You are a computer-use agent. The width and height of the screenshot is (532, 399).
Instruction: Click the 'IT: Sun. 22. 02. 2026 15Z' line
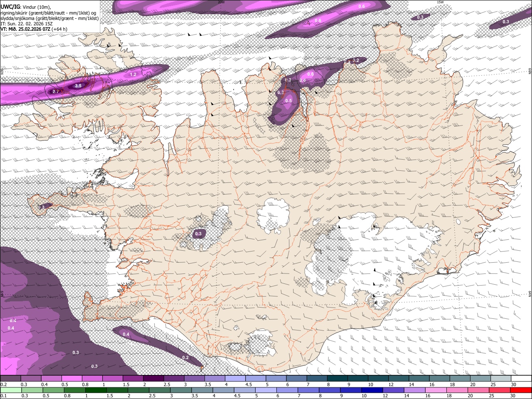(x=27, y=24)
